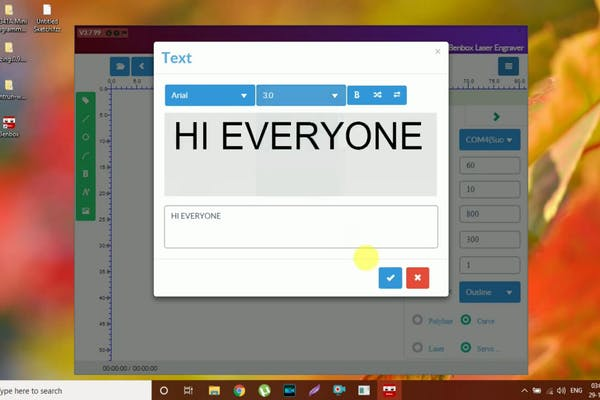Select the circle drawing tool
Viewport: 600px width, 400px height.
click(86, 137)
